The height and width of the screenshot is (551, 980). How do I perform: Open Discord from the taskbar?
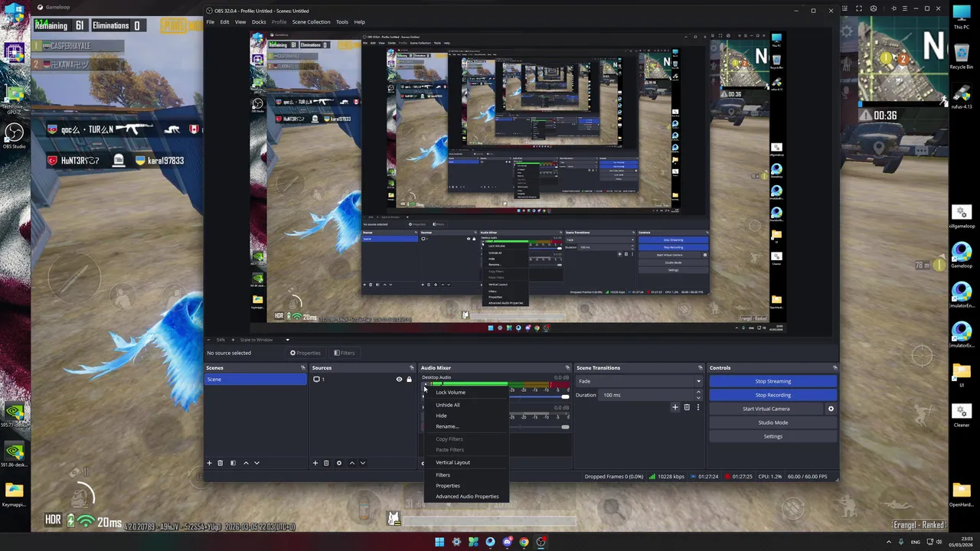coord(507,542)
